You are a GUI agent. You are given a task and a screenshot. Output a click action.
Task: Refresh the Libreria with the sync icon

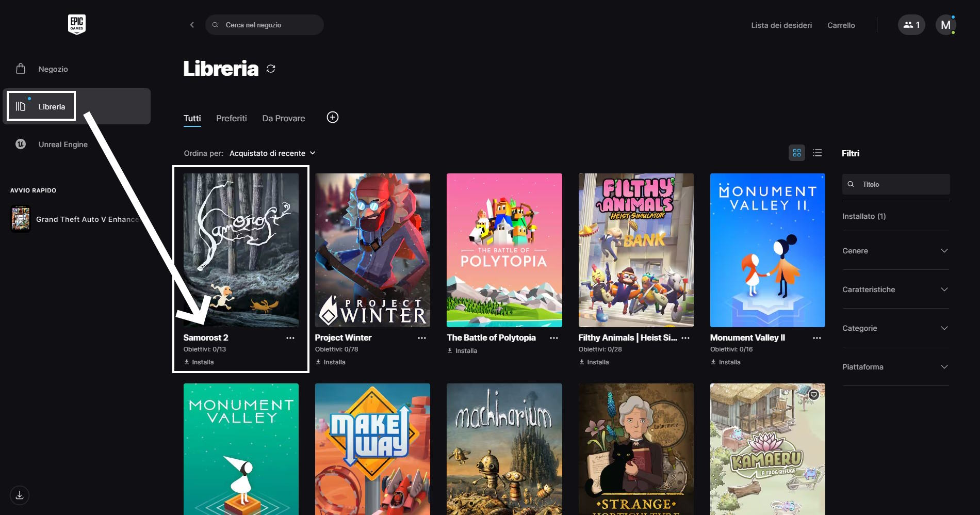(271, 69)
